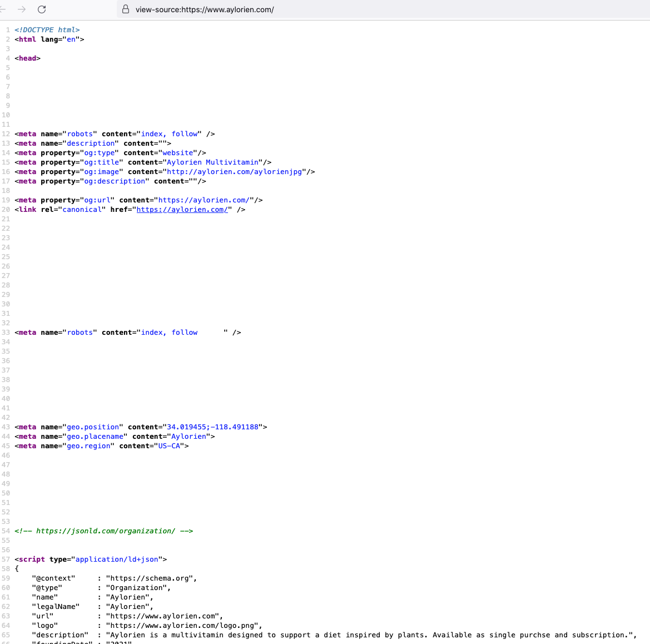Click the og:title Aylorien Multivitamin line
This screenshot has height=644, width=650.
tap(143, 162)
